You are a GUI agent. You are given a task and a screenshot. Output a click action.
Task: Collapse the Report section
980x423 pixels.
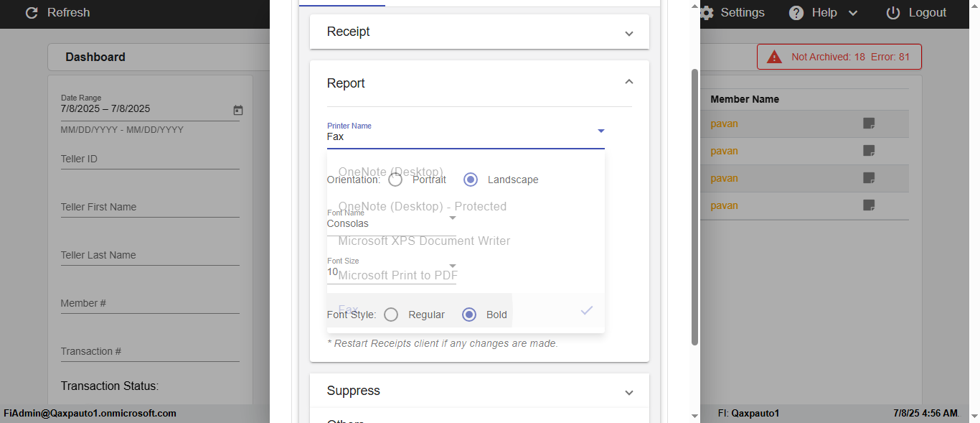click(x=629, y=83)
